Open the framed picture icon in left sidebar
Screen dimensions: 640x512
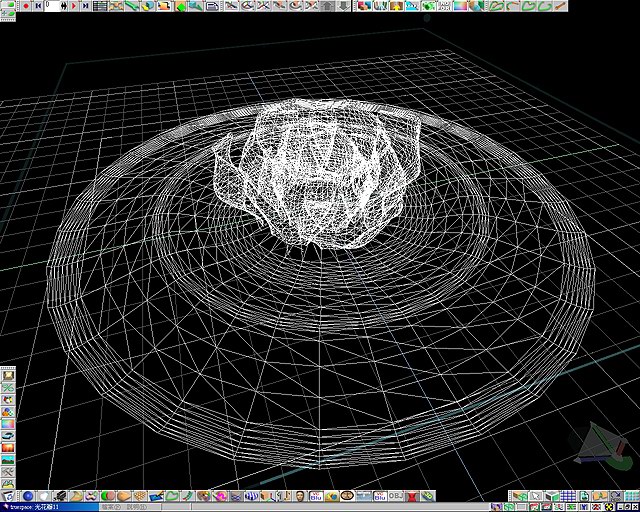(x=8, y=374)
